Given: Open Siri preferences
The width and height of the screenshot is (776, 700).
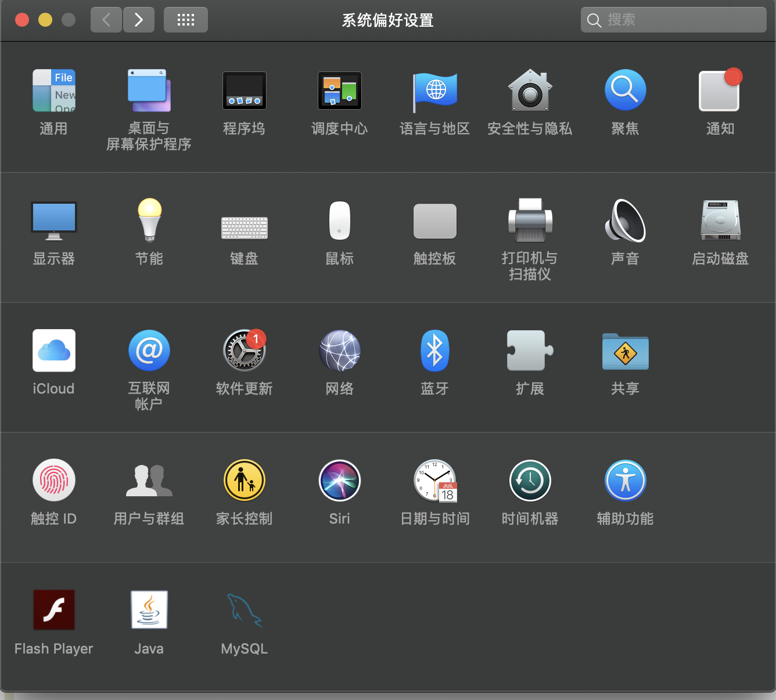Looking at the screenshot, I should 339,481.
